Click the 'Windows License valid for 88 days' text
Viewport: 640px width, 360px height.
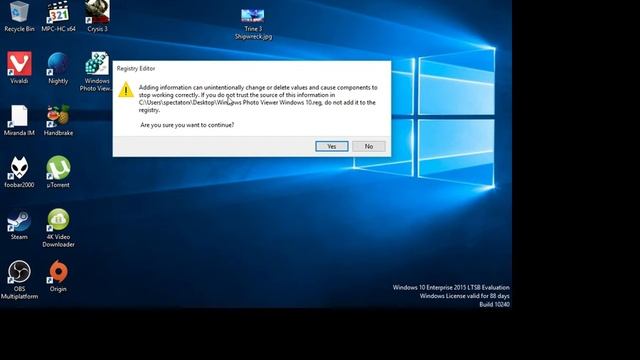click(x=464, y=296)
